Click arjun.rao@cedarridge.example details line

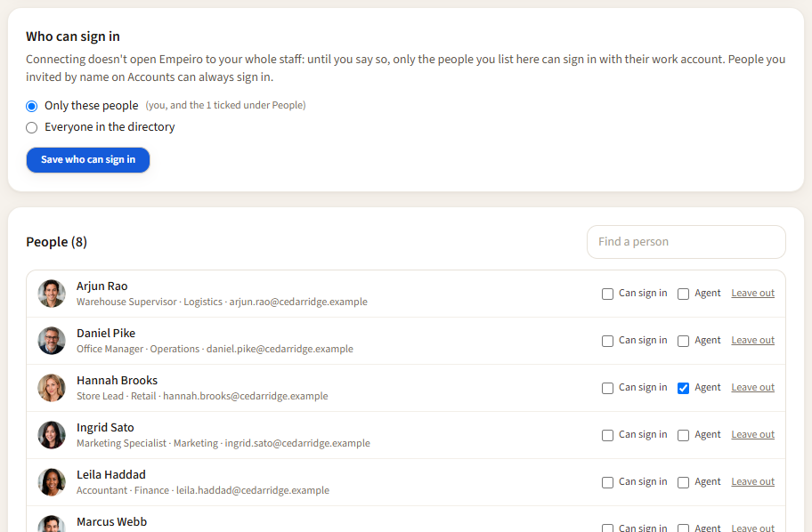click(x=223, y=302)
